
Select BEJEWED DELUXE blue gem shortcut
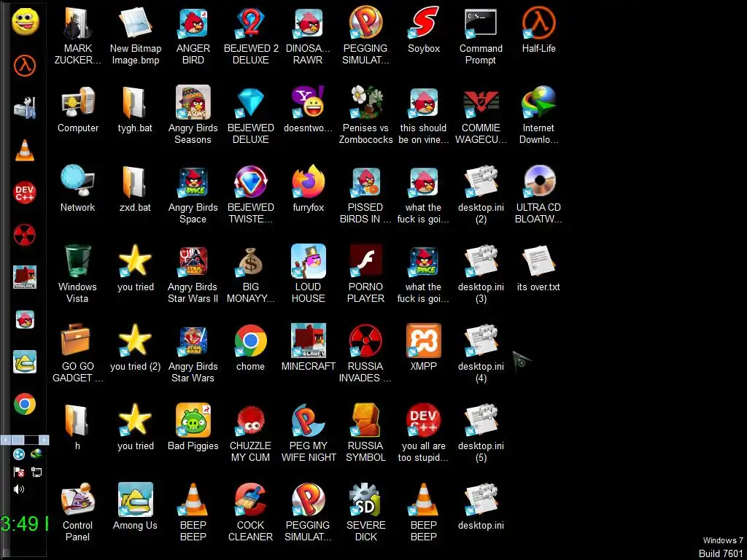tap(251, 115)
